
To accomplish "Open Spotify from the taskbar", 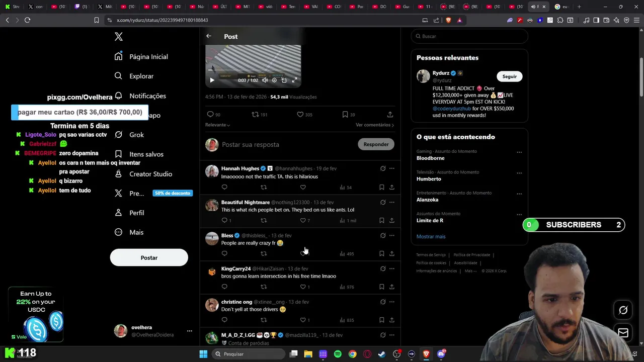I will click(338, 354).
